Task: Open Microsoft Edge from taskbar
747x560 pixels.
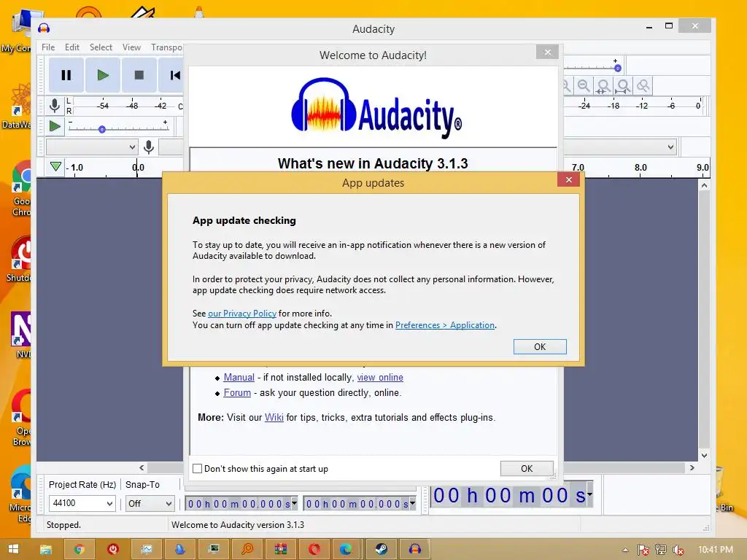Action: pyautogui.click(x=346, y=550)
